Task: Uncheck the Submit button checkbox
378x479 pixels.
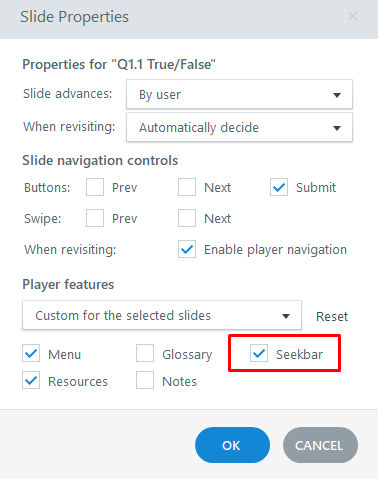Action: [x=279, y=187]
